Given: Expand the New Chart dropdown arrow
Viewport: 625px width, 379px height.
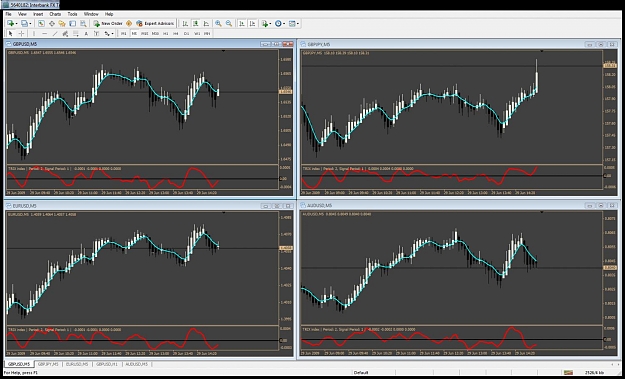Looking at the screenshot, I should click(16, 24).
